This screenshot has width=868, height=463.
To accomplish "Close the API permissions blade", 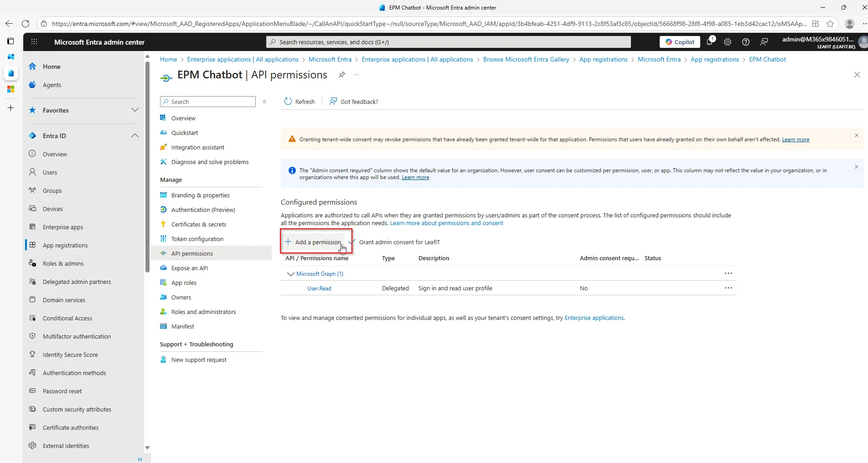I will point(857,75).
